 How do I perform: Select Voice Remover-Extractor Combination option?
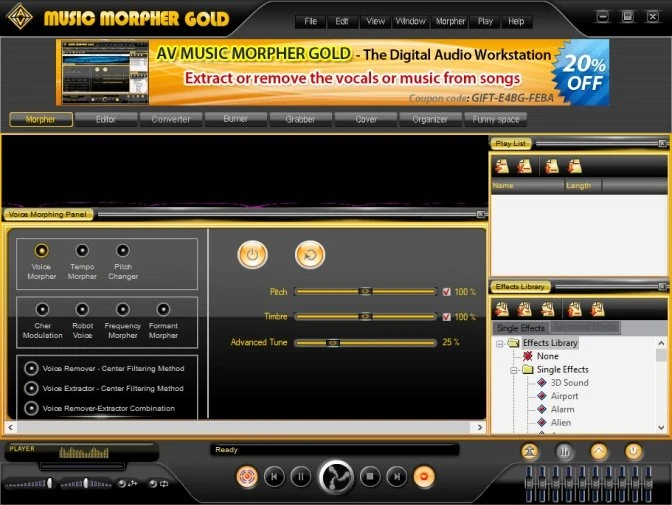31,408
